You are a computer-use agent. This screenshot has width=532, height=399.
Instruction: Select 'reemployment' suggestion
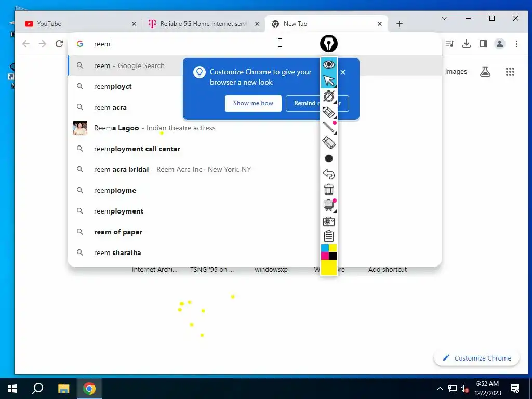[x=255, y=211]
